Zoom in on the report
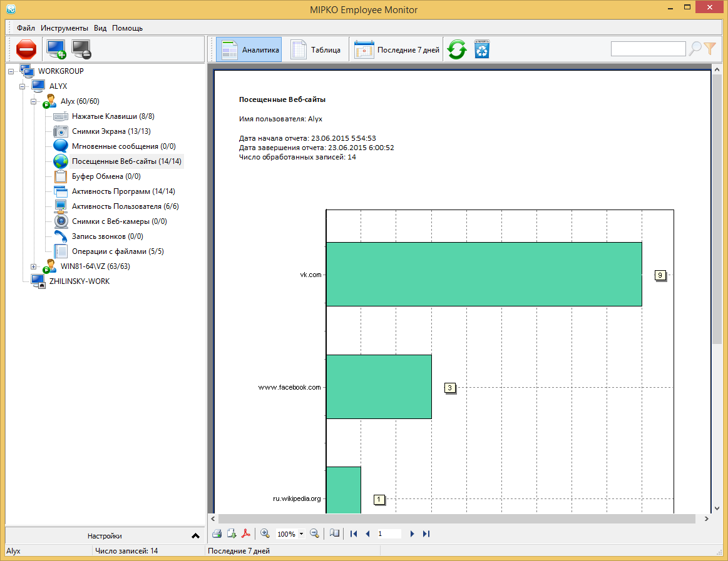728x561 pixels. click(x=265, y=533)
